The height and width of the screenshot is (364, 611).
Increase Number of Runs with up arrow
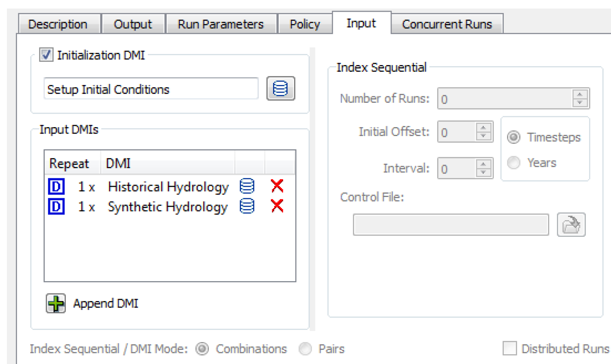click(x=580, y=94)
